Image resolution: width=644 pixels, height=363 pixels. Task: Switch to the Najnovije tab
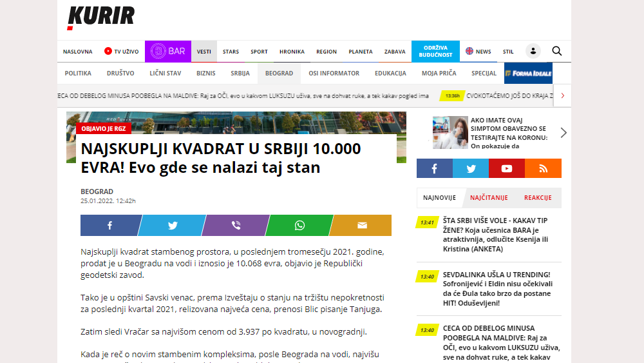439,198
